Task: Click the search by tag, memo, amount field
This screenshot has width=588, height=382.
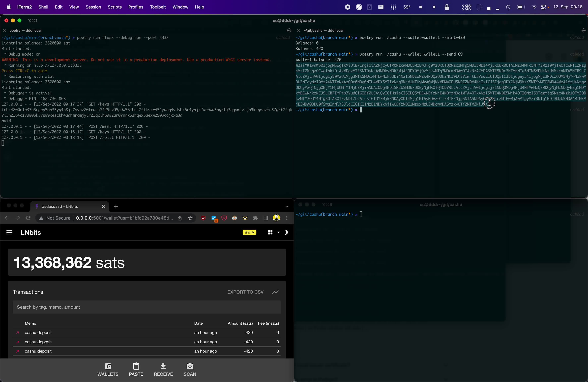Action: (x=147, y=307)
